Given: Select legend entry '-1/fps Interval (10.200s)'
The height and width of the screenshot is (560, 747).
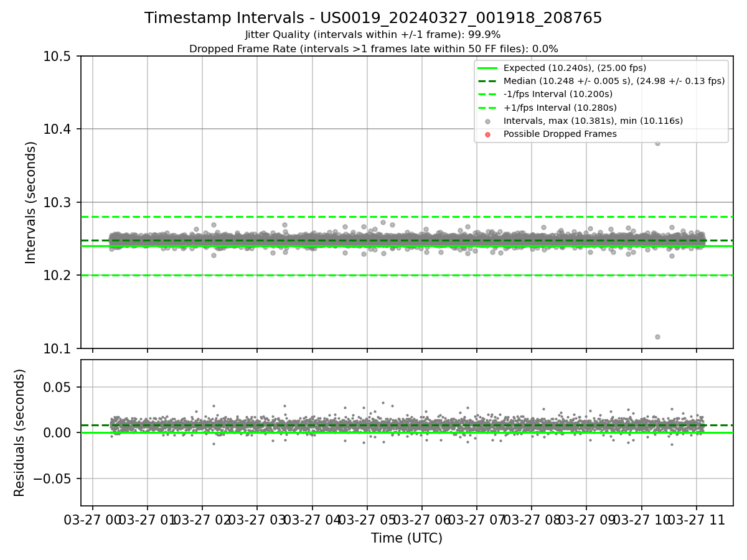Looking at the screenshot, I should (558, 95).
